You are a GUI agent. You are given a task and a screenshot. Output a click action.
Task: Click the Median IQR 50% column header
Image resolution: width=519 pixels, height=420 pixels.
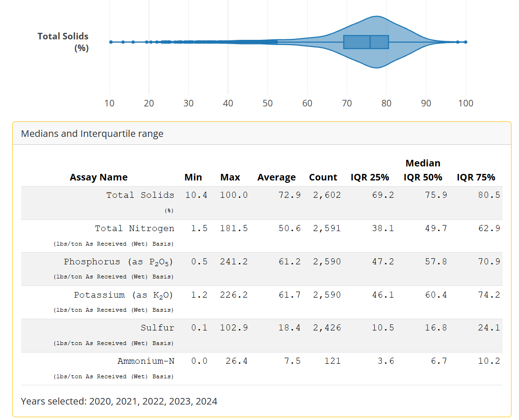423,170
